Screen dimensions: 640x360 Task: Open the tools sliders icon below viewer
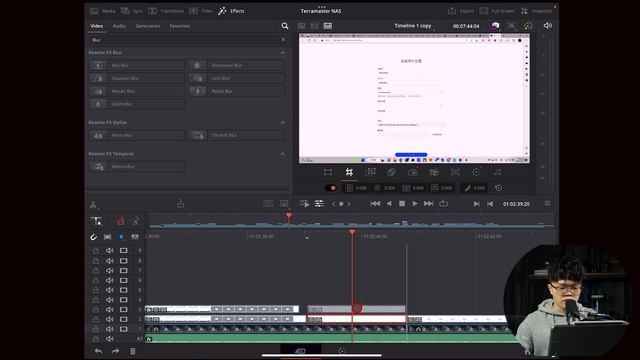point(319,204)
